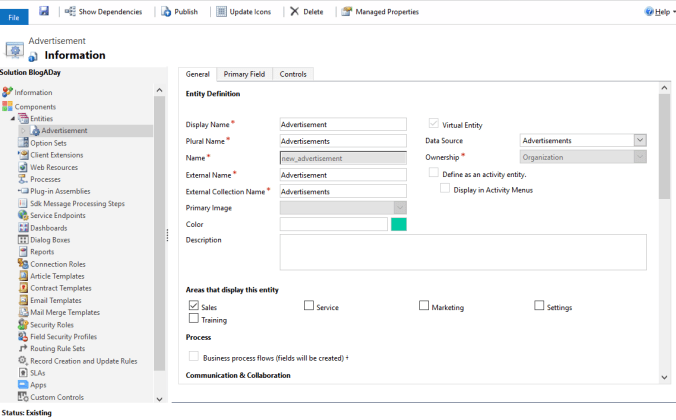Select the Security Roles icon in tree
This screenshot has width=676, height=420.
point(23,324)
